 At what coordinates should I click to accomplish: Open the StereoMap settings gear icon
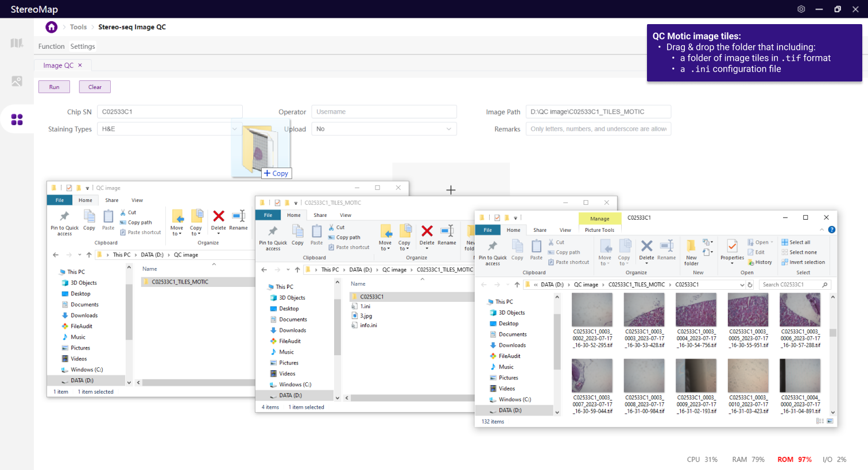(x=801, y=9)
